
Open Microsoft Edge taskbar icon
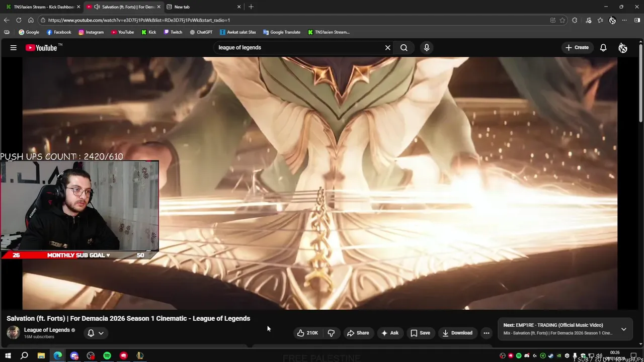tap(58, 356)
